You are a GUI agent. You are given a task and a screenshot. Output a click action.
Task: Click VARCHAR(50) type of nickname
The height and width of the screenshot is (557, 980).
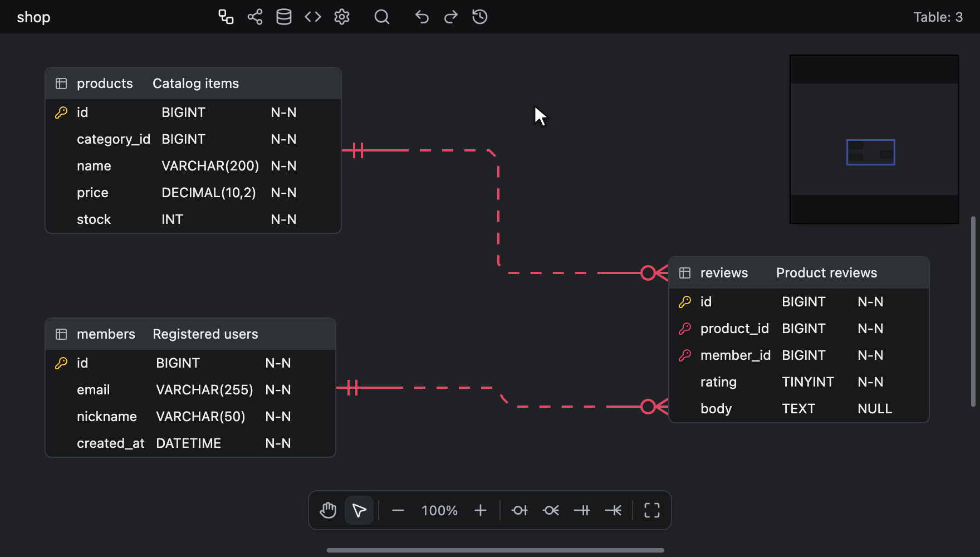click(200, 417)
